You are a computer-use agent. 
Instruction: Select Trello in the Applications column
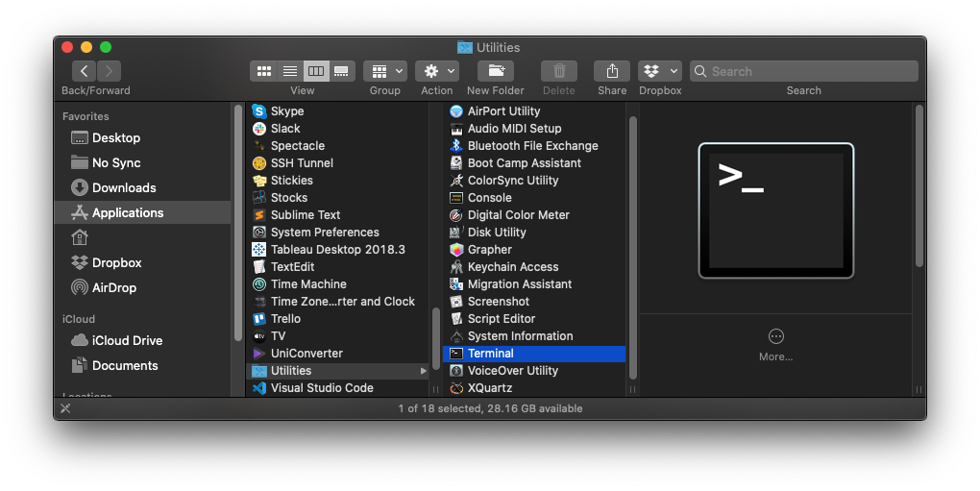point(338,319)
